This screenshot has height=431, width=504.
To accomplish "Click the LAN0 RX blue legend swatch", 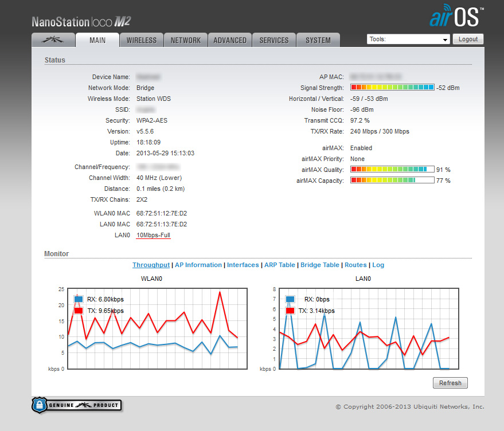I will [290, 299].
